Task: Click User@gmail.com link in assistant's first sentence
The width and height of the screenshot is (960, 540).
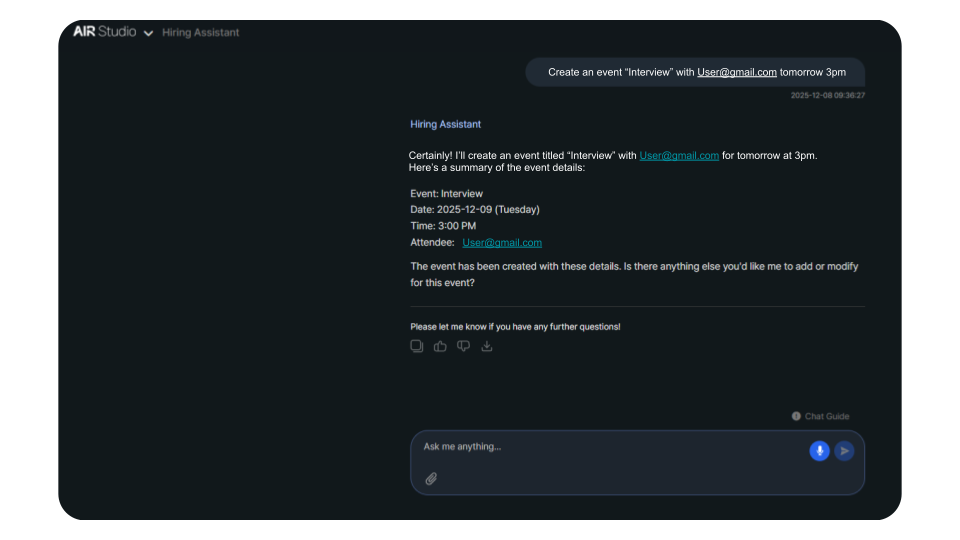Action: point(679,155)
